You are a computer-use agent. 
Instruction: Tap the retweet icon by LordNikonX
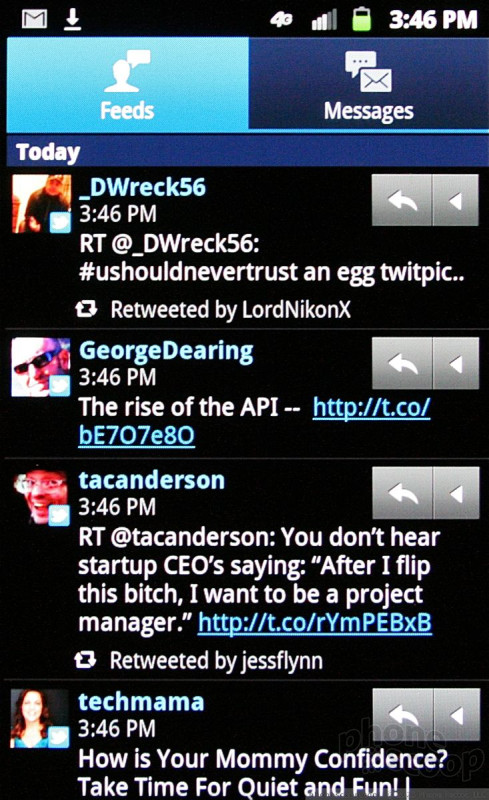point(86,309)
